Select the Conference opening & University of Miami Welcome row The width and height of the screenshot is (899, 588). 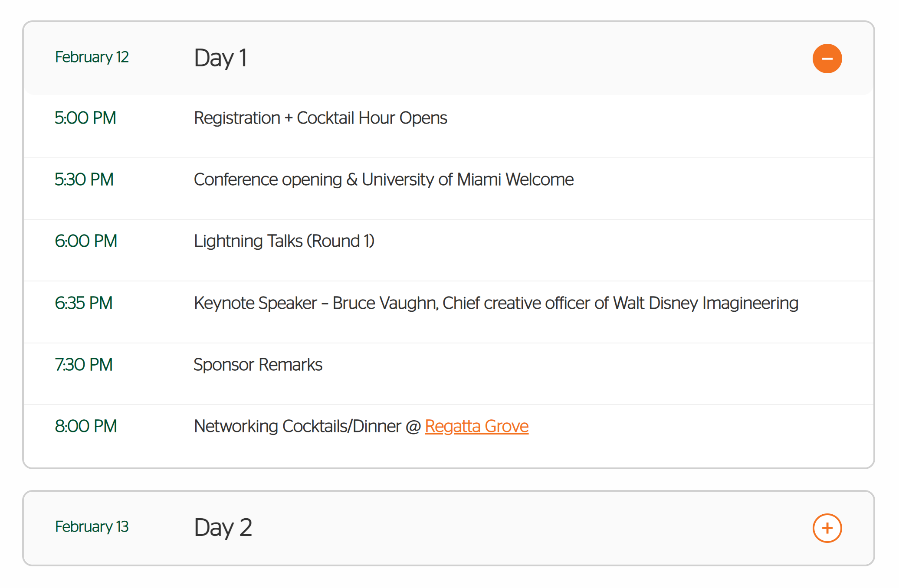click(x=384, y=180)
